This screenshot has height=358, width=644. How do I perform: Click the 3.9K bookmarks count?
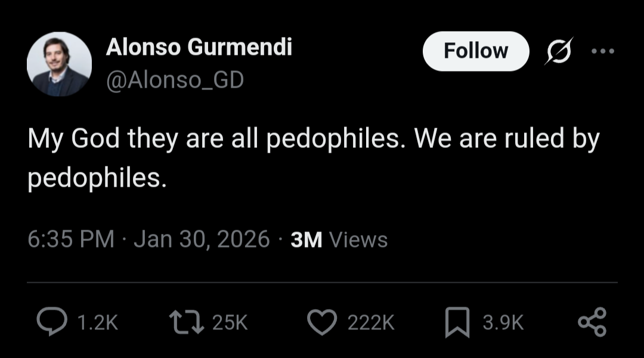click(503, 323)
